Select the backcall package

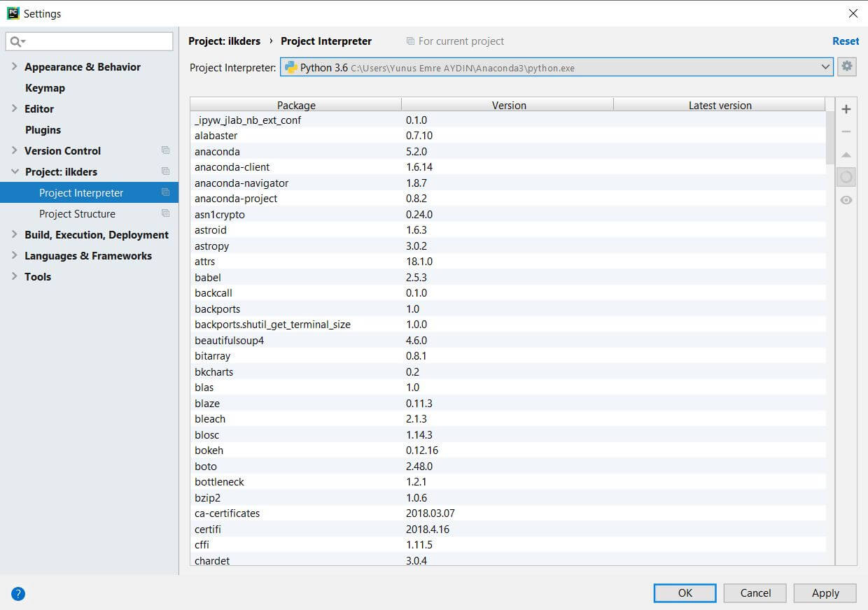click(508, 293)
